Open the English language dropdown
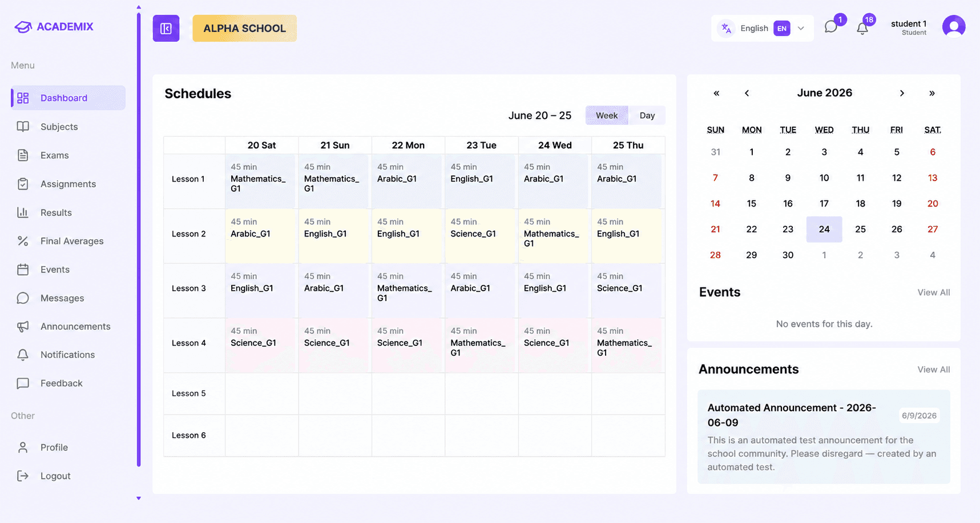Screen dimensions: 980x523 pos(762,29)
